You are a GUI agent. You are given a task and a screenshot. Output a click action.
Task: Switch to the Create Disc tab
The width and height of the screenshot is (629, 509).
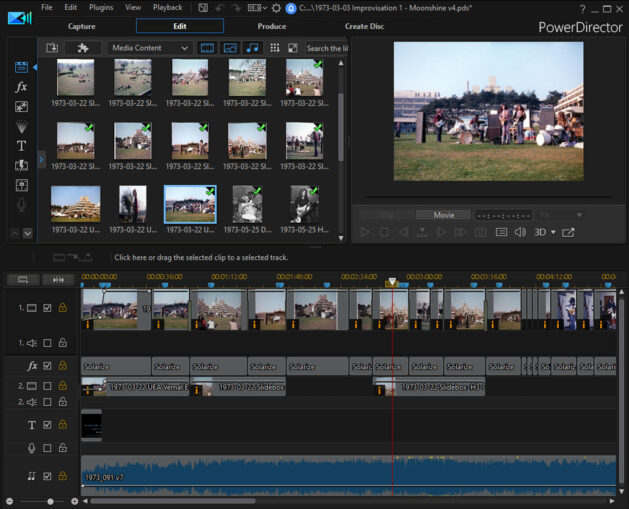(364, 26)
